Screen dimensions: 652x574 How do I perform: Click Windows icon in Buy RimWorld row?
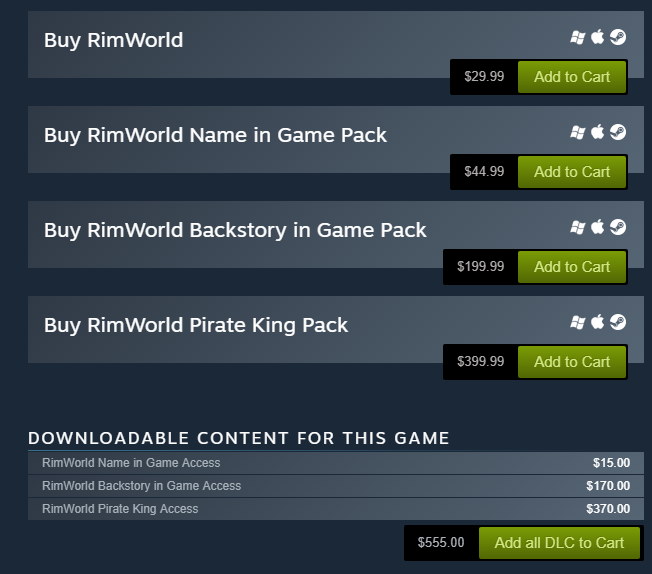coord(578,37)
